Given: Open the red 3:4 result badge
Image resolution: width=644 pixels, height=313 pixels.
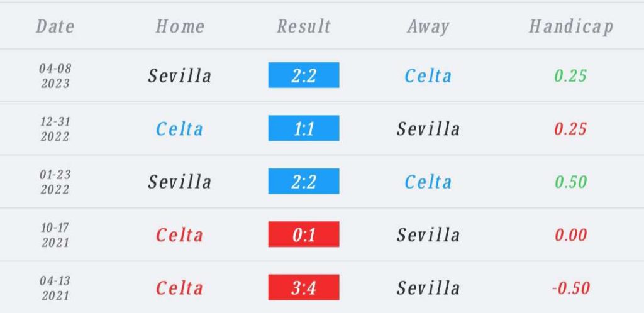Looking at the screenshot, I should pyautogui.click(x=304, y=287).
